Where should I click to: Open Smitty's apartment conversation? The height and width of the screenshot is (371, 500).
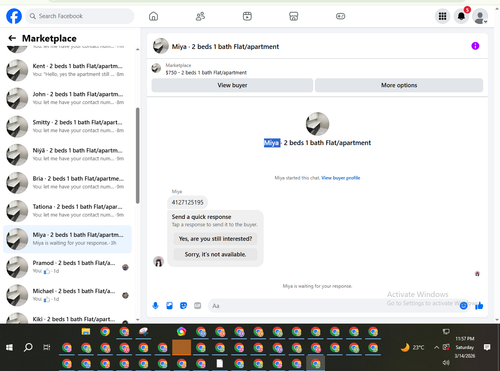[x=67, y=126]
